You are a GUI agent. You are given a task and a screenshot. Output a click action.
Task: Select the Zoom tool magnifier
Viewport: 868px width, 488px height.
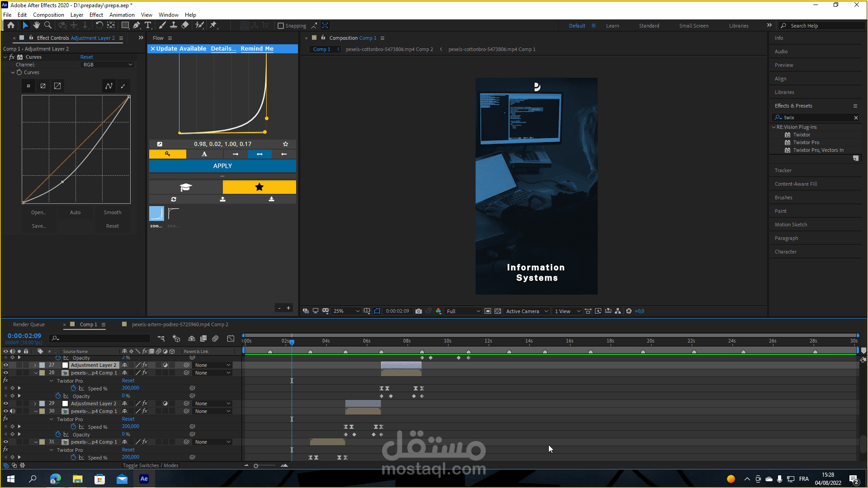[x=48, y=25]
